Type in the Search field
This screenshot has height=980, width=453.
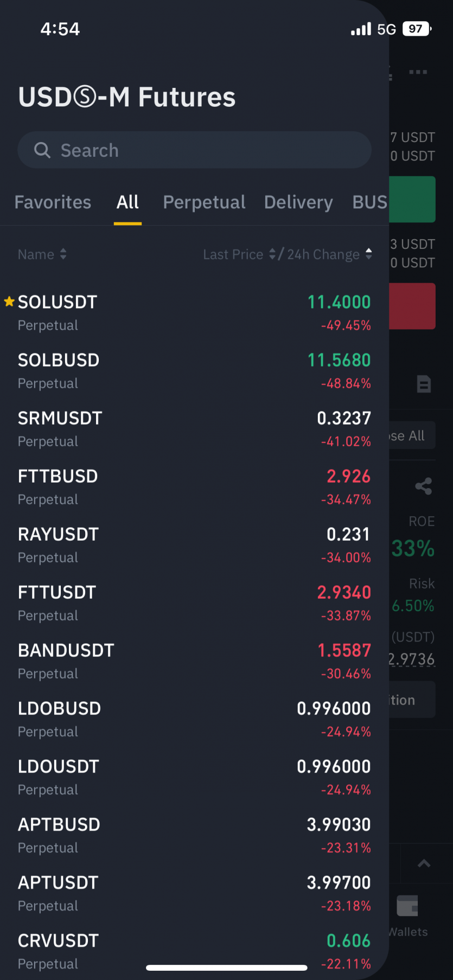point(206,150)
